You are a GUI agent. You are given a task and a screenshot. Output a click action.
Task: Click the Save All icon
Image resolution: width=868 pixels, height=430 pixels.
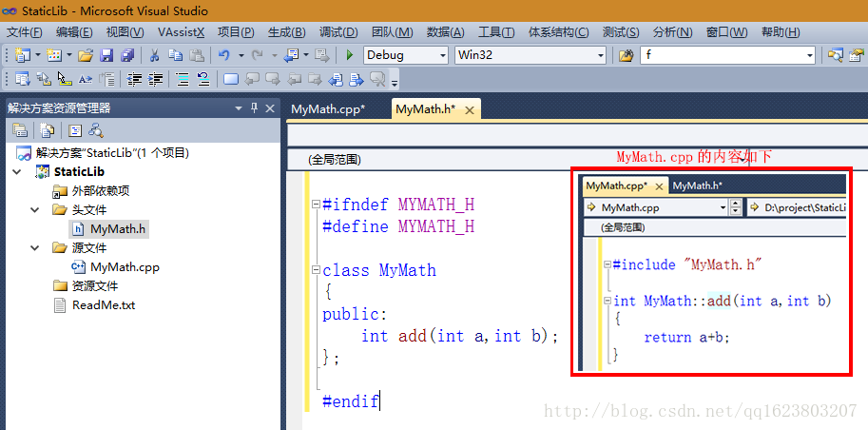pyautogui.click(x=127, y=55)
